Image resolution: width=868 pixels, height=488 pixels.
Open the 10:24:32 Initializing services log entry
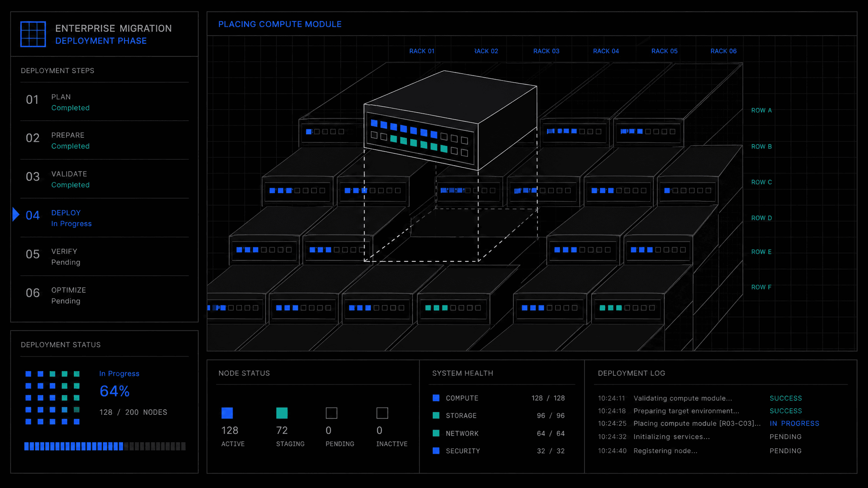[700, 437]
